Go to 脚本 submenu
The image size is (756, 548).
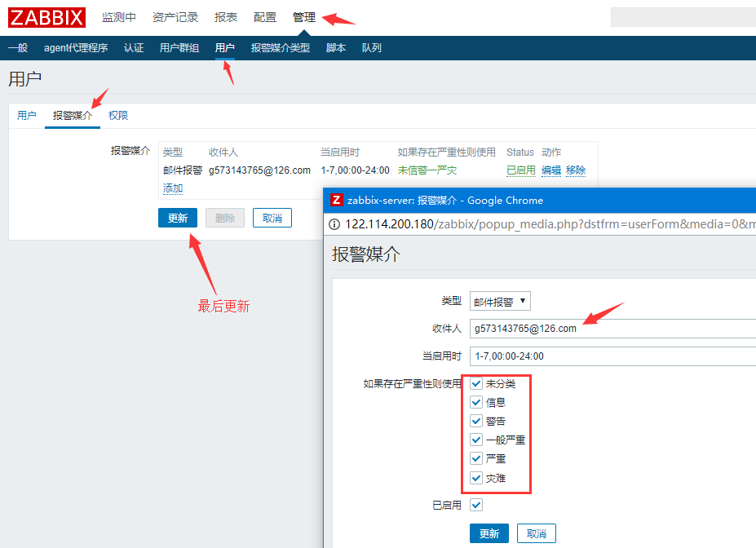pyautogui.click(x=335, y=48)
